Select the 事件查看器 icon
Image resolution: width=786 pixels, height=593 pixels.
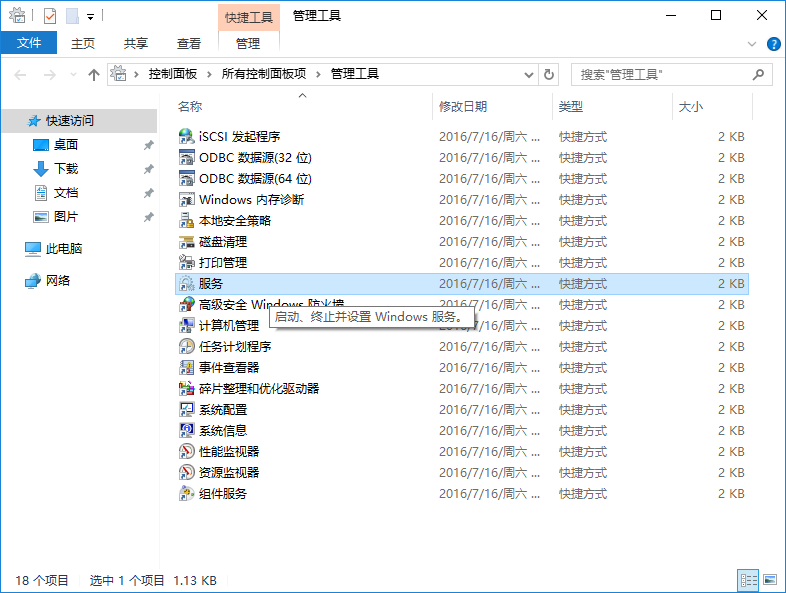click(186, 368)
